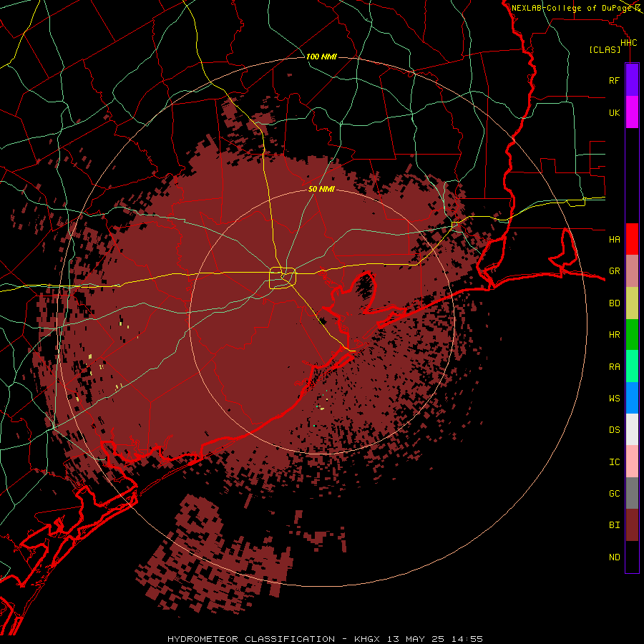Click the 'GR' legend label

coord(614,271)
